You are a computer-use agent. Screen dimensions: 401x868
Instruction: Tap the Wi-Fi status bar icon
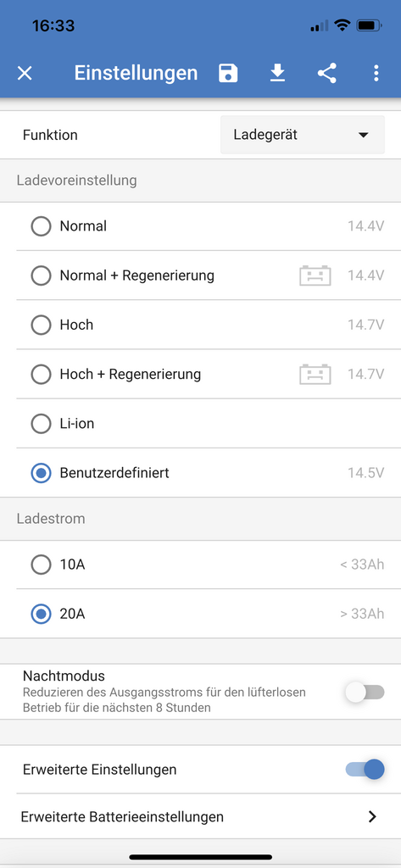click(343, 25)
